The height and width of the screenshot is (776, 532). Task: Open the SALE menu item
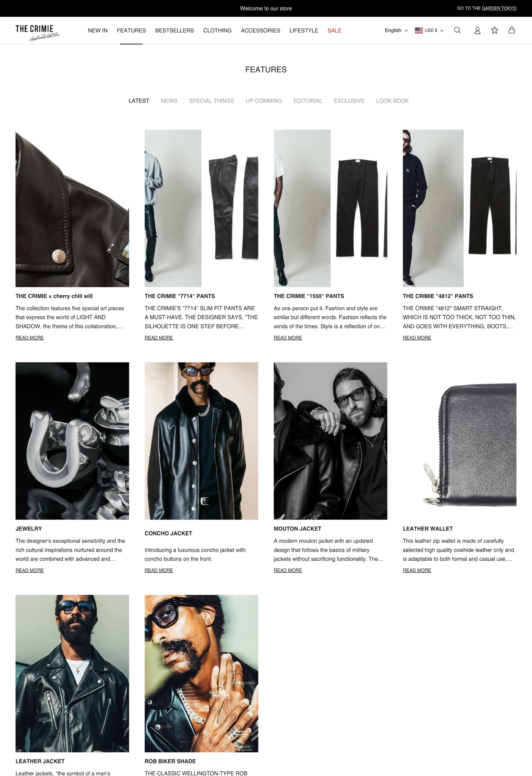334,30
